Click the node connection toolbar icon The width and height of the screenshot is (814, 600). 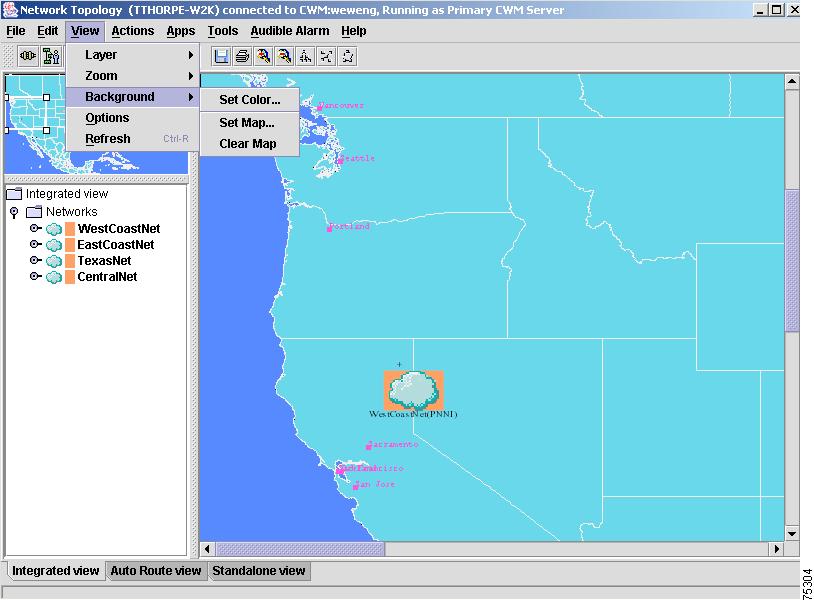pyautogui.click(x=28, y=56)
